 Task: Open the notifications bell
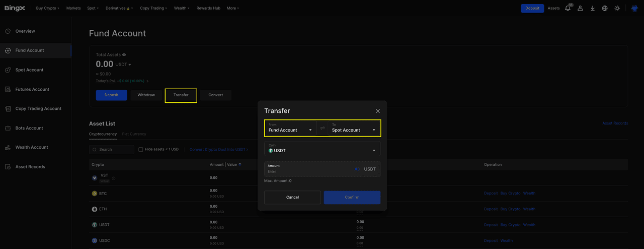[568, 8]
